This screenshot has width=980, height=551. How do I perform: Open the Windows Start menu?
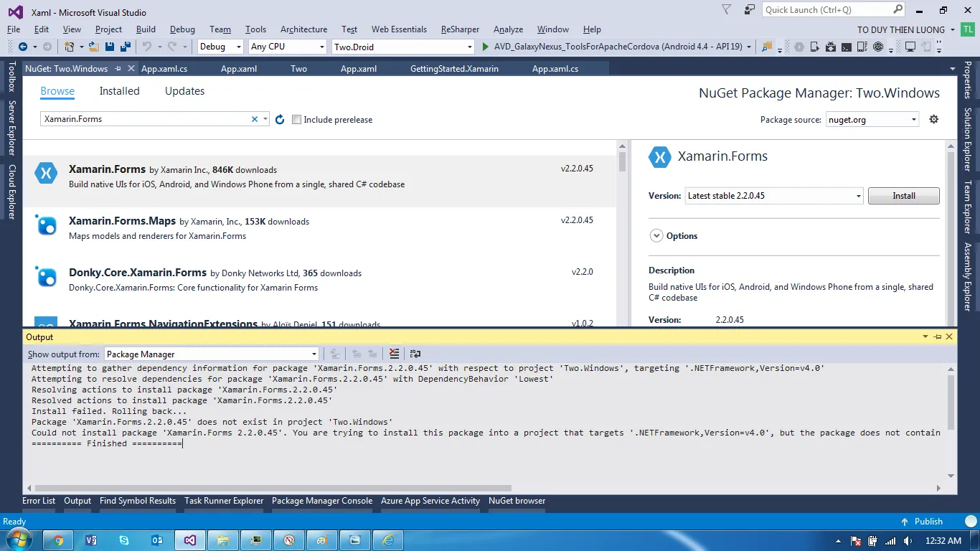click(x=19, y=540)
